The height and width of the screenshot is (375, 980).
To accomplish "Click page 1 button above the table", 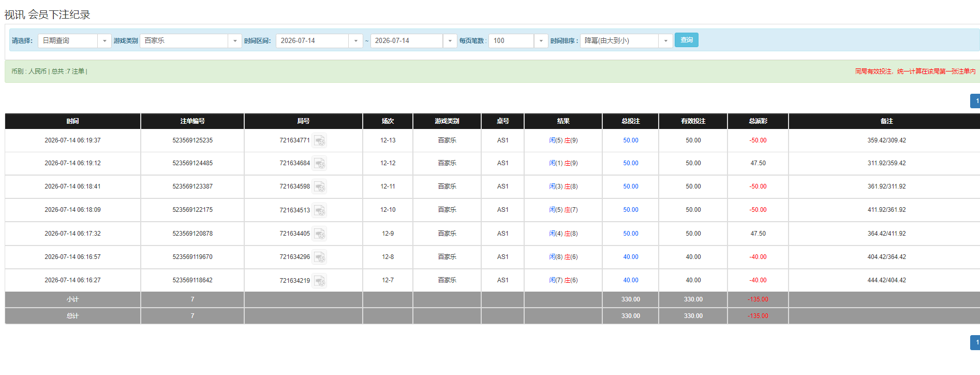I will coord(976,101).
